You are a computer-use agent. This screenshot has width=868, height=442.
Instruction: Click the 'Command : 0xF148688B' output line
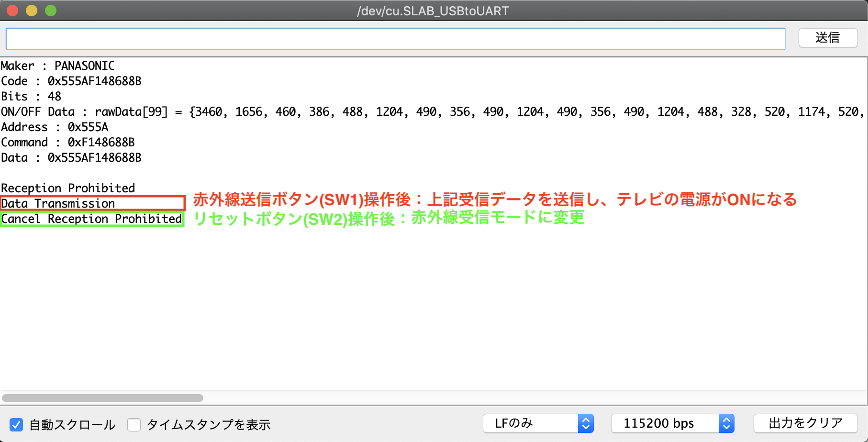point(68,142)
